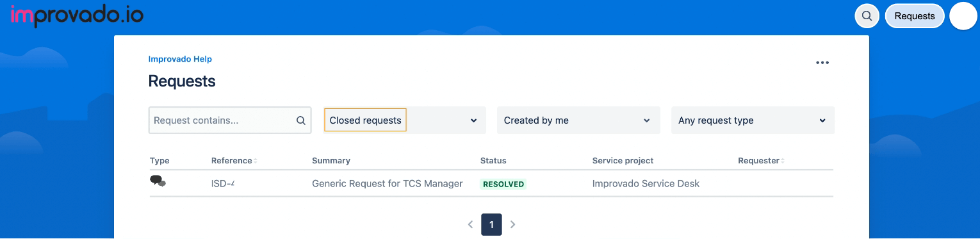Viewport: 980px width, 239px height.
Task: Open the three-dot more options menu
Action: click(x=822, y=63)
